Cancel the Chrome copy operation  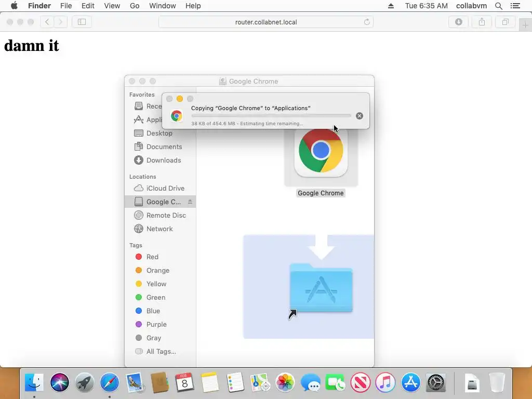[360, 116]
